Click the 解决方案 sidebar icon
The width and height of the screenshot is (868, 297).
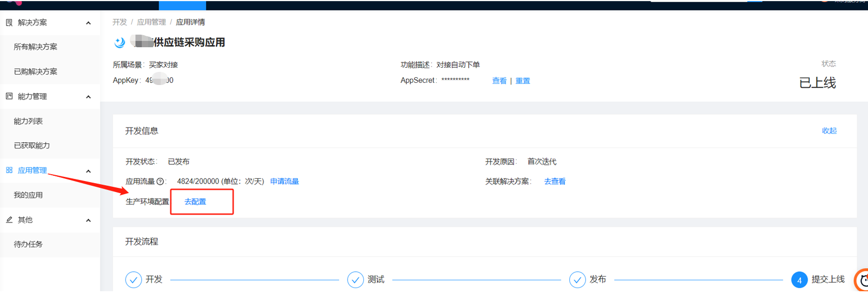coord(9,23)
